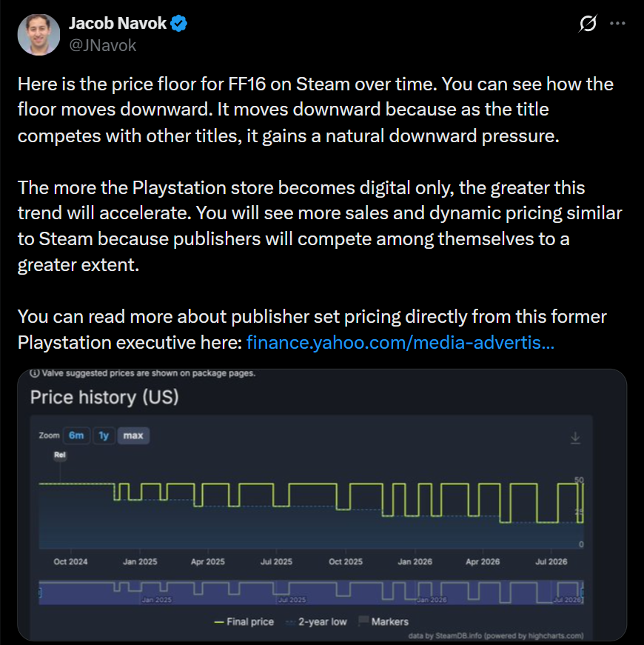Set chart zoom to 6m
This screenshot has width=644, height=645.
[76, 435]
